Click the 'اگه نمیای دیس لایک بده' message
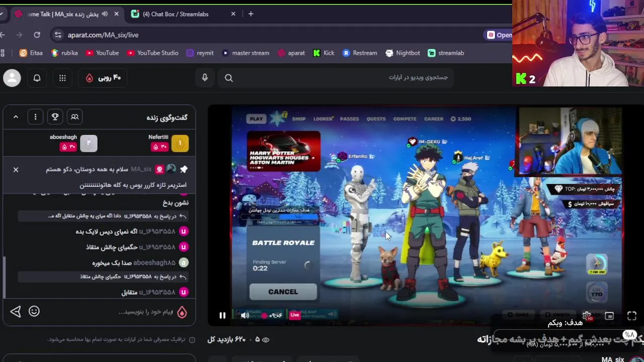Image resolution: width=644 pixels, height=362 pixels. 107,231
